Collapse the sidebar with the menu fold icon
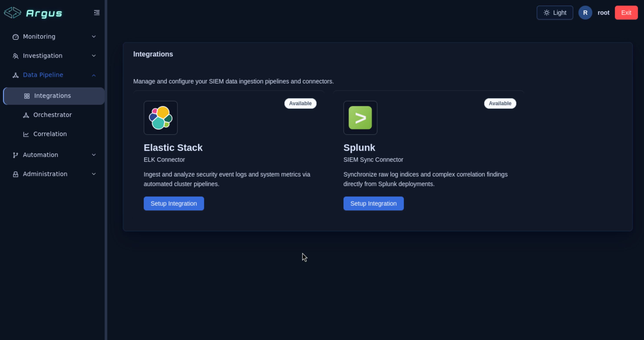The image size is (644, 340). [97, 13]
